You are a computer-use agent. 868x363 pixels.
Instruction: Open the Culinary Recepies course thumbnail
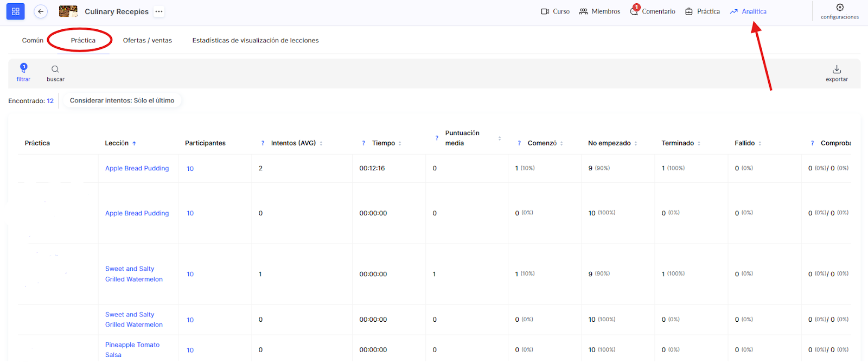point(68,11)
